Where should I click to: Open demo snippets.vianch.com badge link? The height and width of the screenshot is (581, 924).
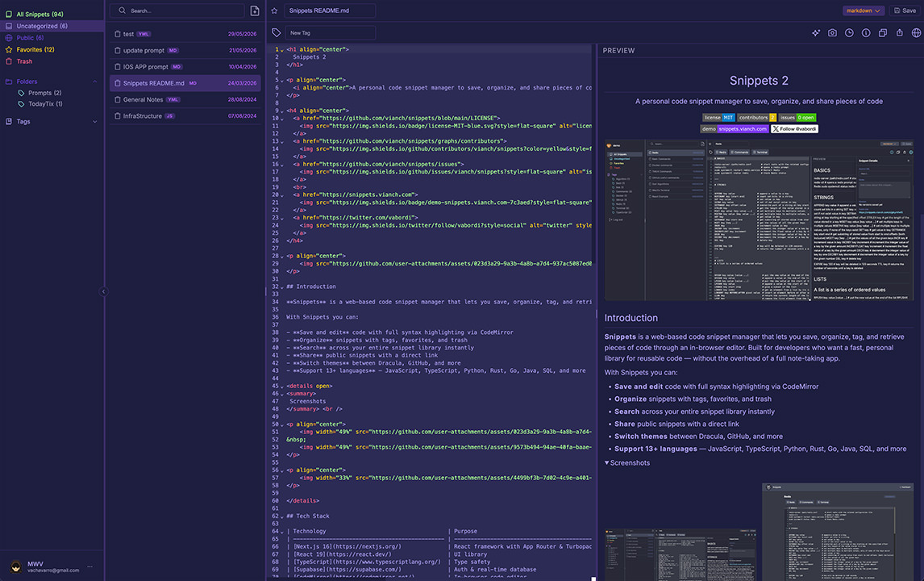coord(735,128)
